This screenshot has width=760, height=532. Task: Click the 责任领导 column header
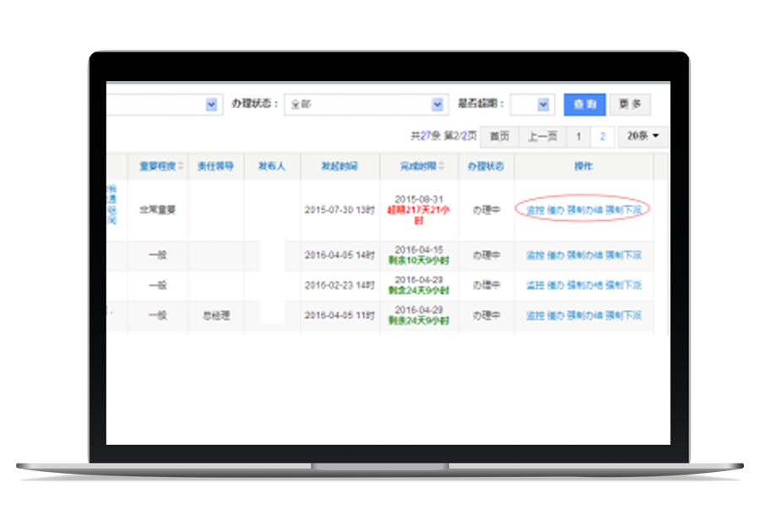(215, 166)
